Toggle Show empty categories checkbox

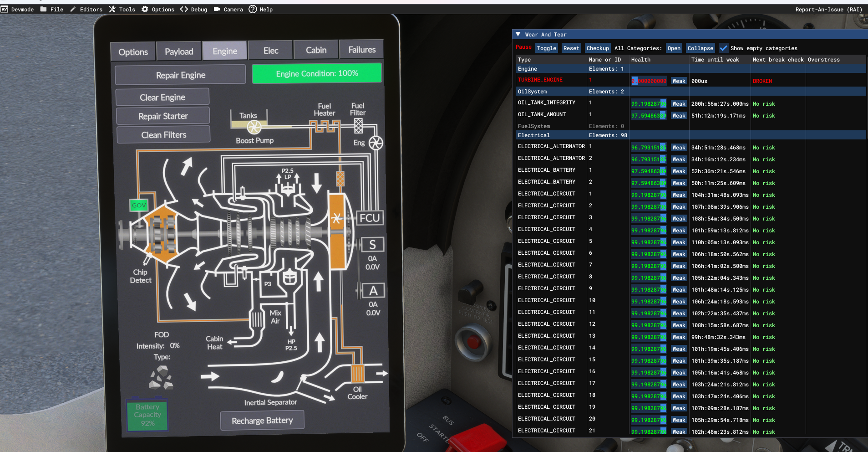click(x=724, y=48)
